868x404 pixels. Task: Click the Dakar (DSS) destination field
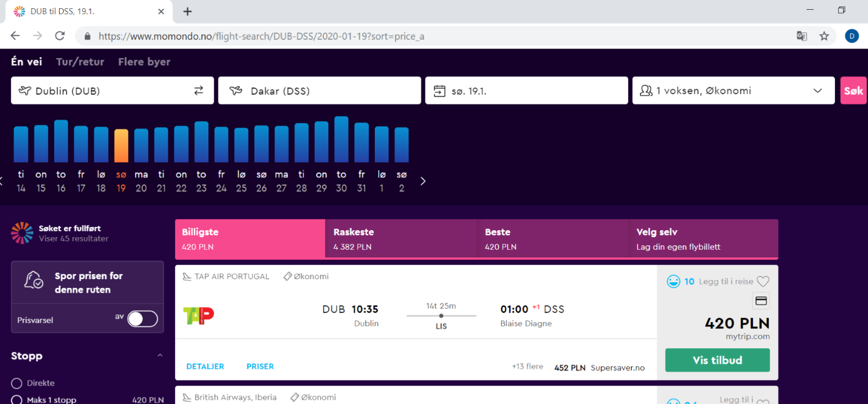pyautogui.click(x=320, y=91)
